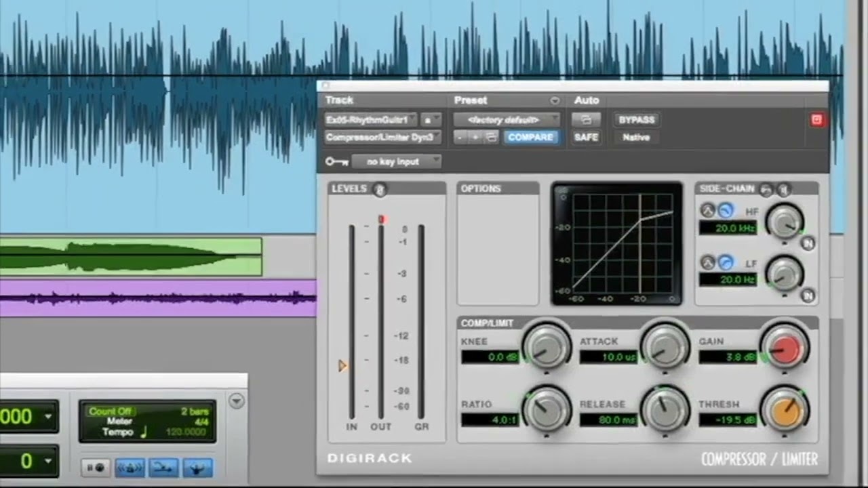Toggle the BYPASS button

[637, 120]
